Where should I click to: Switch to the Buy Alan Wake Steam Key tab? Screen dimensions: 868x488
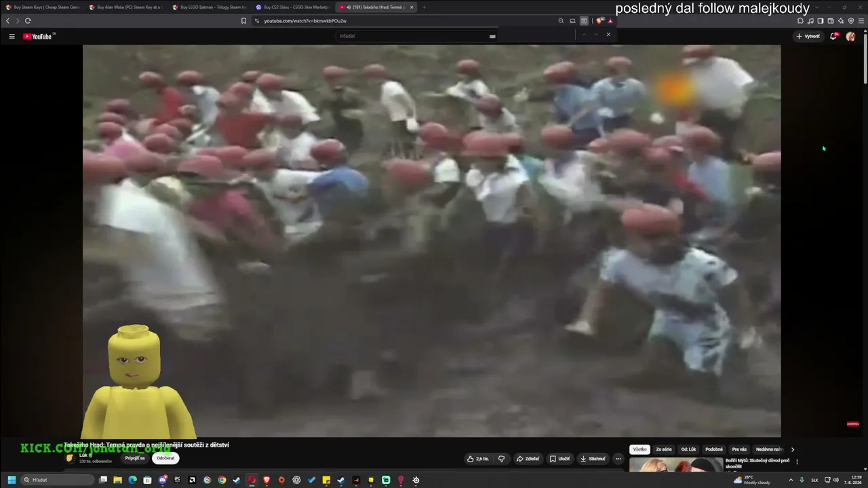[126, 7]
